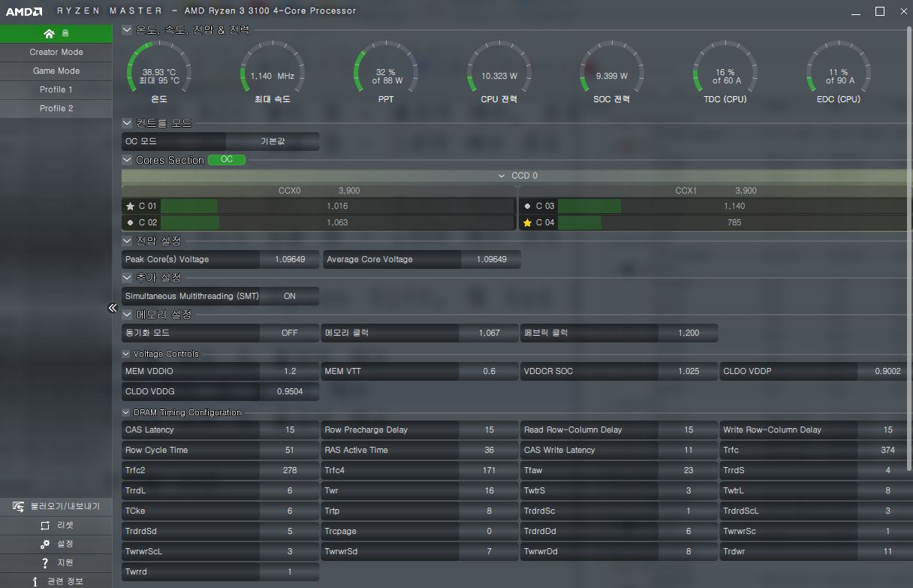The width and height of the screenshot is (913, 588).
Task: Click the Tfaw 23 field
Action: [619, 470]
